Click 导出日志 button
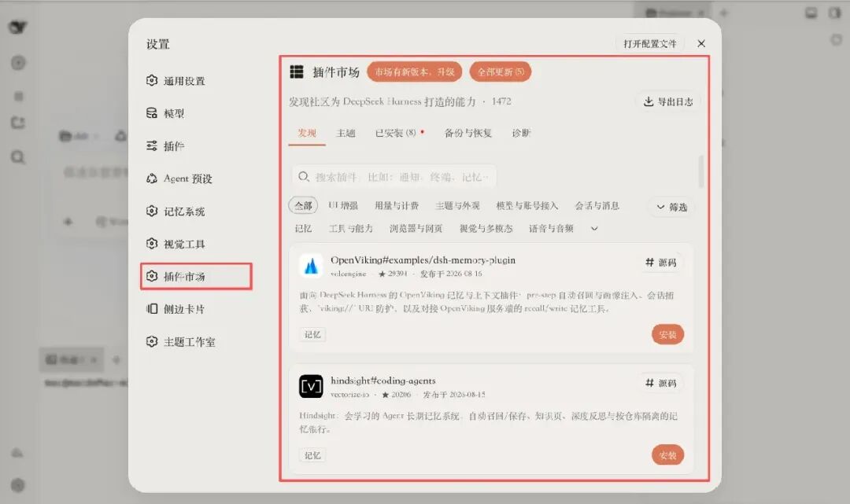The height and width of the screenshot is (504, 850). click(x=668, y=101)
